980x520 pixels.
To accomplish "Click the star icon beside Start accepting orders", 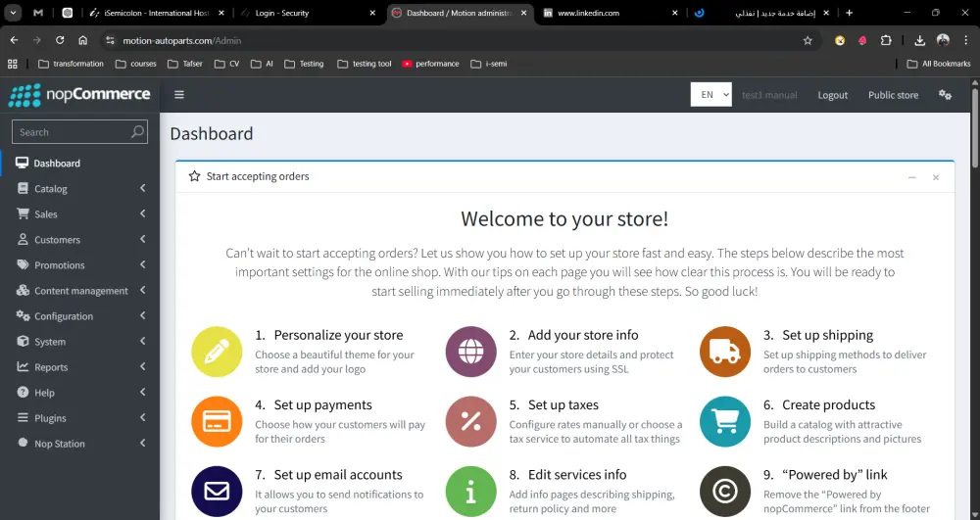I will pyautogui.click(x=194, y=176).
